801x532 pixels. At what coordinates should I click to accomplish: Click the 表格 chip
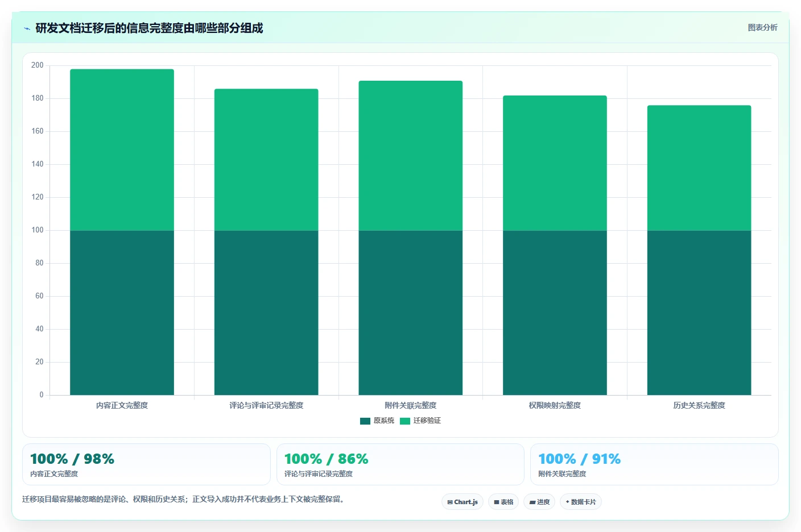click(503, 502)
